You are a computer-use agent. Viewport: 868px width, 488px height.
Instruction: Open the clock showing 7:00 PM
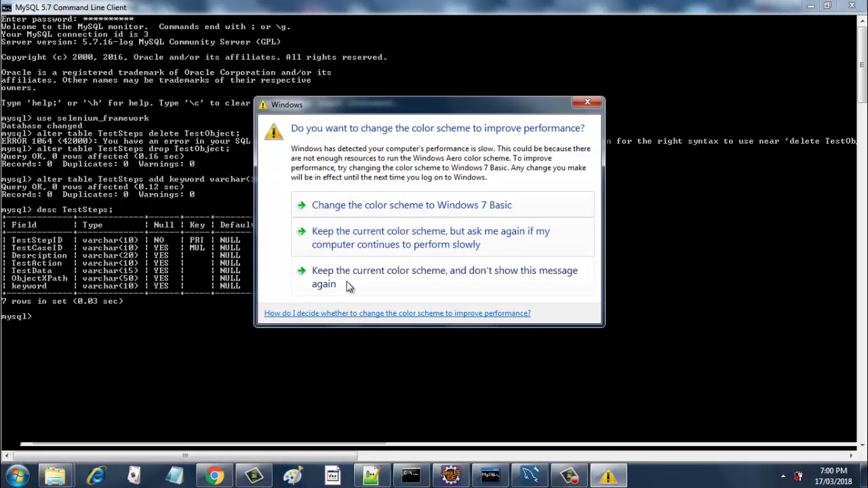pyautogui.click(x=833, y=476)
